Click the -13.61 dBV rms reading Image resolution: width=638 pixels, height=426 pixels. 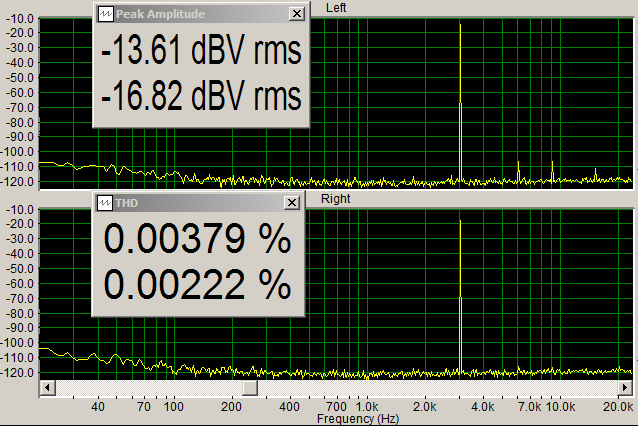pyautogui.click(x=201, y=50)
